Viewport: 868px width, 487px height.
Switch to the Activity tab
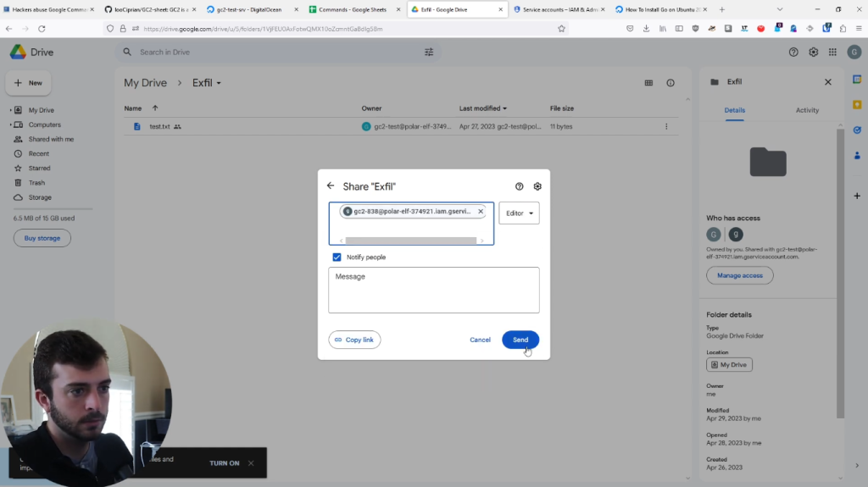[x=807, y=110]
